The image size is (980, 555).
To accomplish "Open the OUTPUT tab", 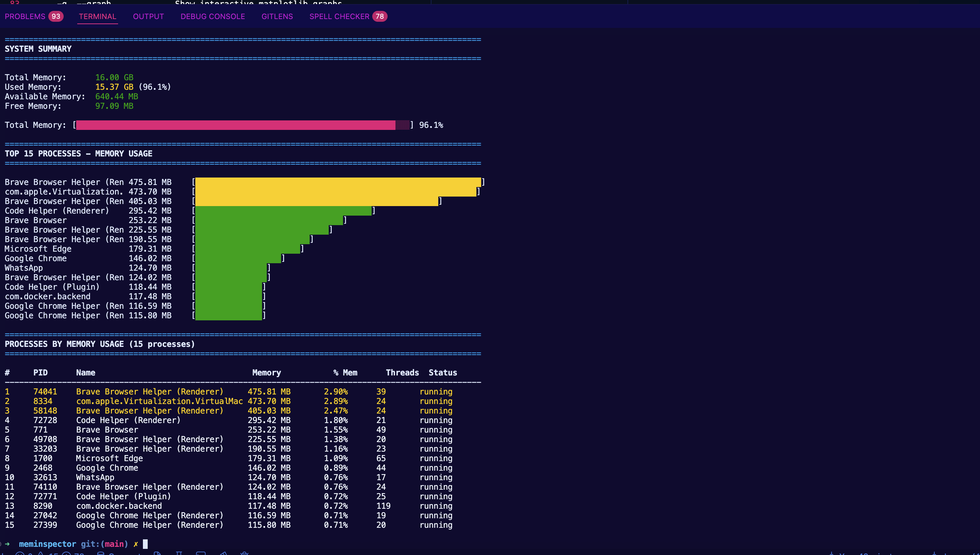I will coord(148,16).
